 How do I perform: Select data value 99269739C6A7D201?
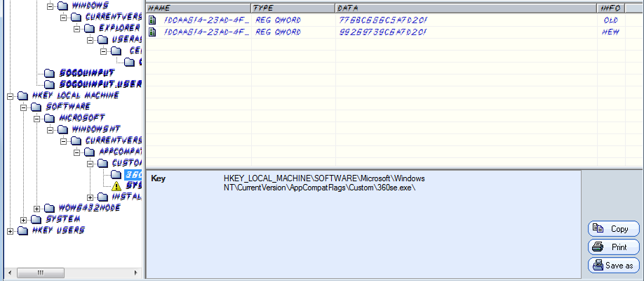click(382, 32)
